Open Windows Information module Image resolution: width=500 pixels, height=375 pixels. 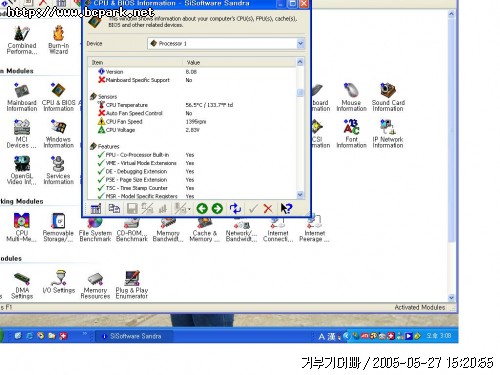click(59, 134)
